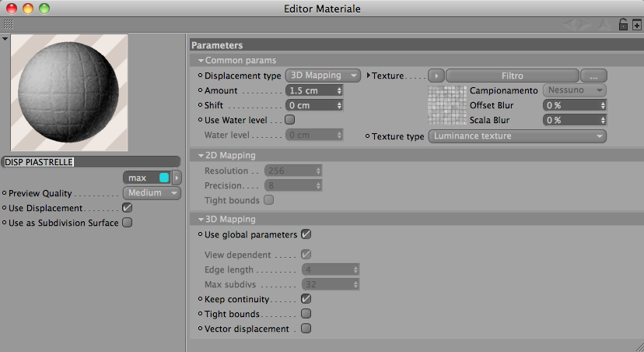Enable Use as Subdivision Surface
The width and height of the screenshot is (644, 352).
tap(128, 223)
